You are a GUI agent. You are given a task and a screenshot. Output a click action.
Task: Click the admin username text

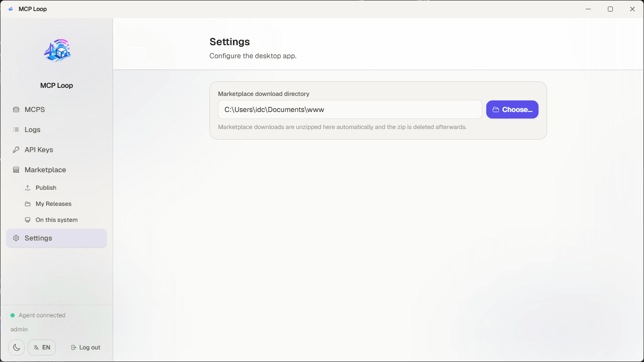[x=19, y=329]
